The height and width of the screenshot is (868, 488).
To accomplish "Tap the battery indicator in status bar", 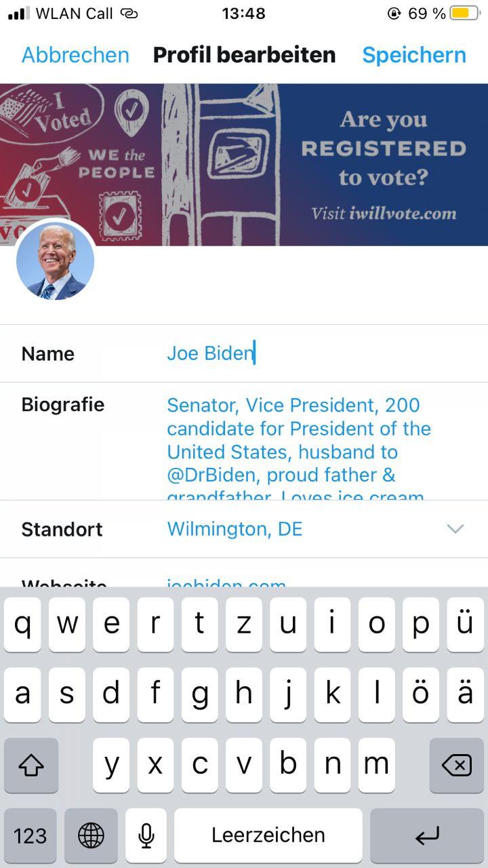I will pos(464,14).
